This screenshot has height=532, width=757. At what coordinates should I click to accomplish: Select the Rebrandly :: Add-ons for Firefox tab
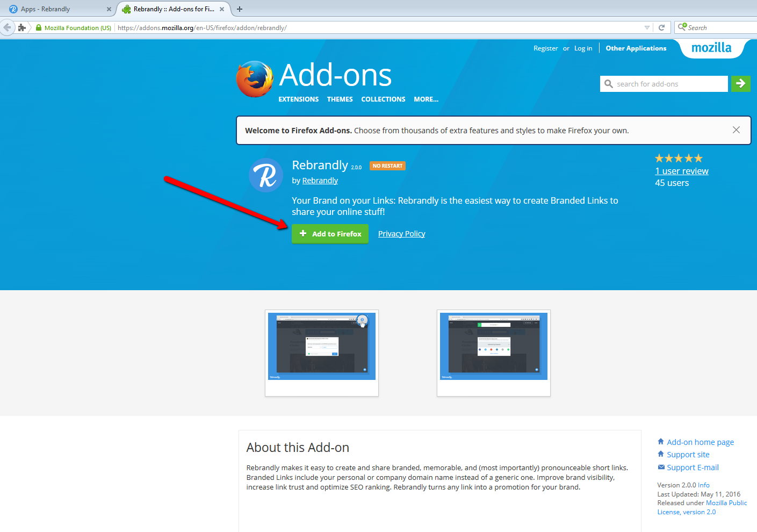tap(173, 9)
